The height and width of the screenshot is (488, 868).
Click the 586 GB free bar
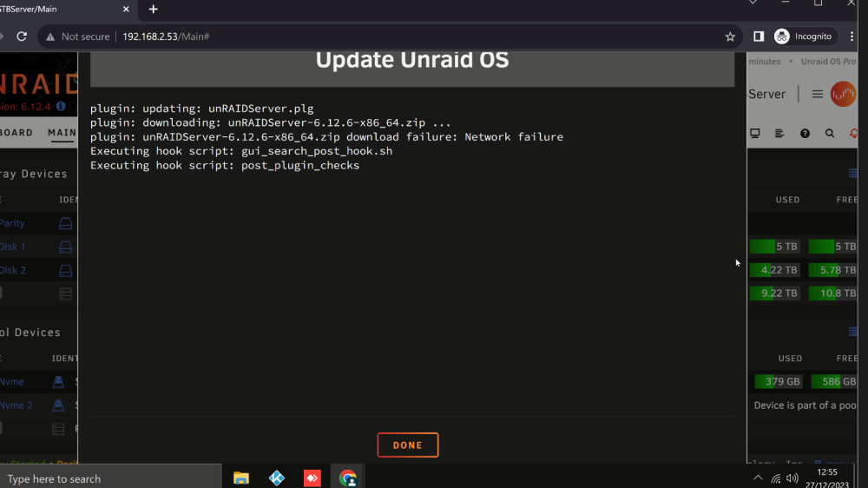(834, 381)
